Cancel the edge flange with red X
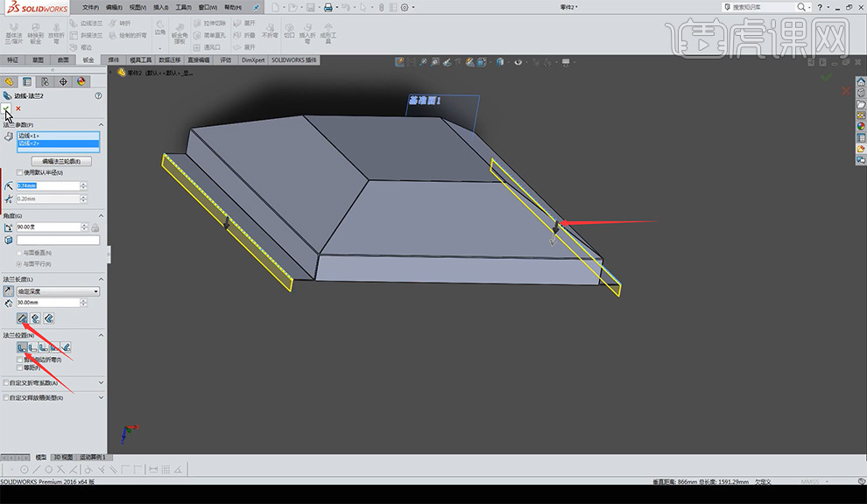Screen dimensions: 867x504 18,108
